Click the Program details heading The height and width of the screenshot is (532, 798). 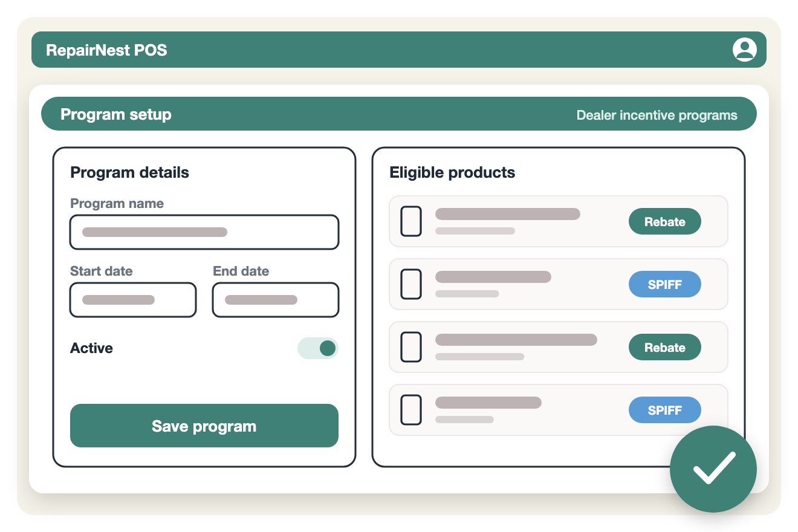(130, 172)
